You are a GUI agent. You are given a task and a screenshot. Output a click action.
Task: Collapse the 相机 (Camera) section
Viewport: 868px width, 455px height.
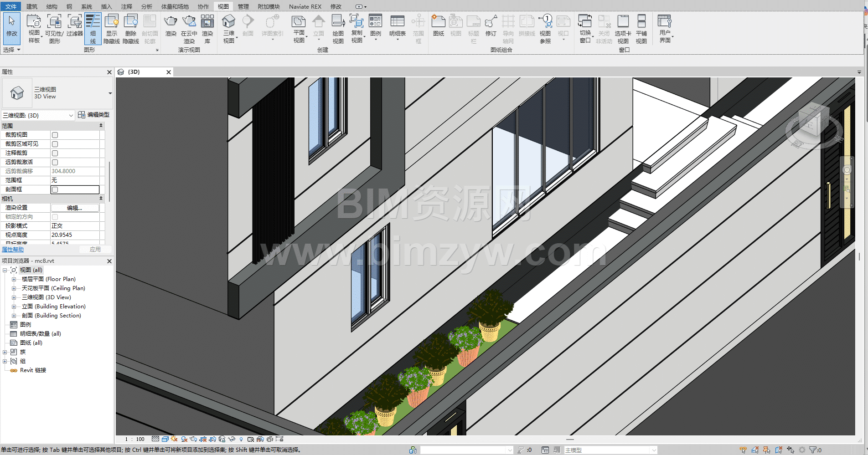101,199
